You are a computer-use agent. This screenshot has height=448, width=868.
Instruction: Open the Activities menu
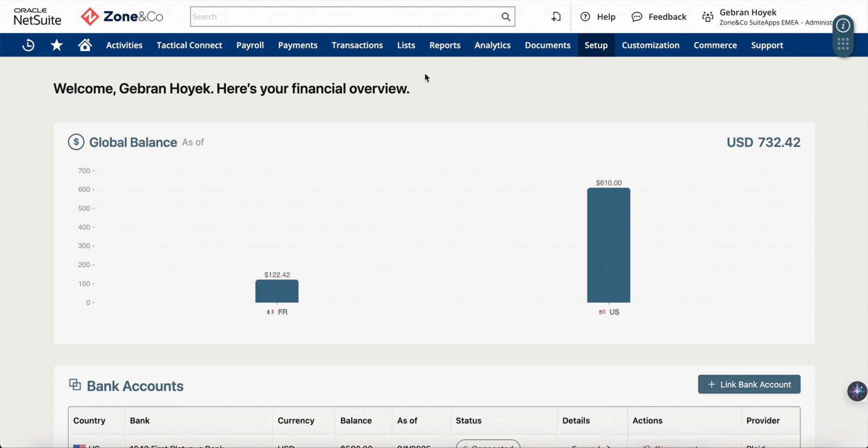point(124,45)
